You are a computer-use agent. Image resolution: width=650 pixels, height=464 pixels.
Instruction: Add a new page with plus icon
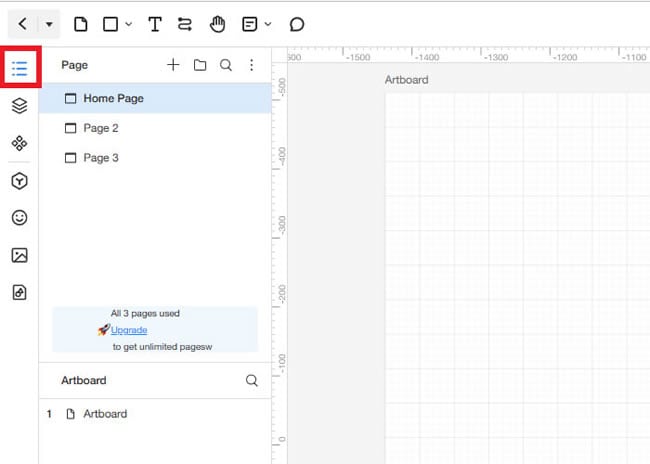pos(173,65)
